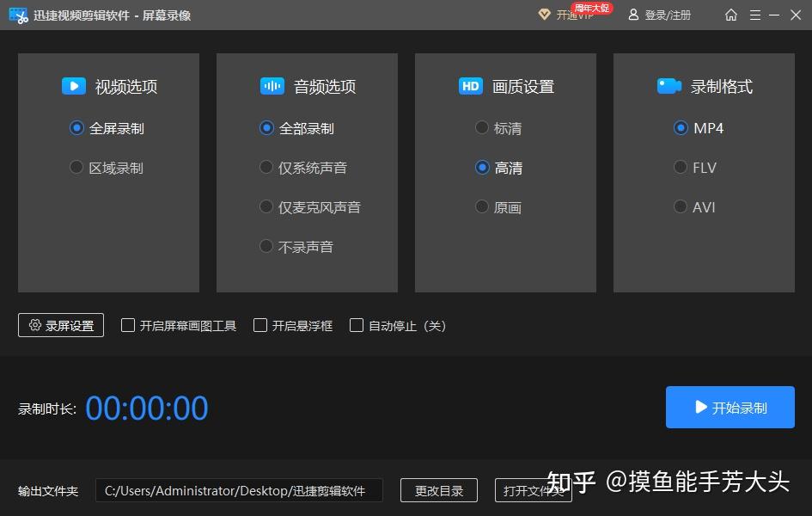Open the 开通VIP promotion link
This screenshot has height=516, width=812.
point(575,15)
